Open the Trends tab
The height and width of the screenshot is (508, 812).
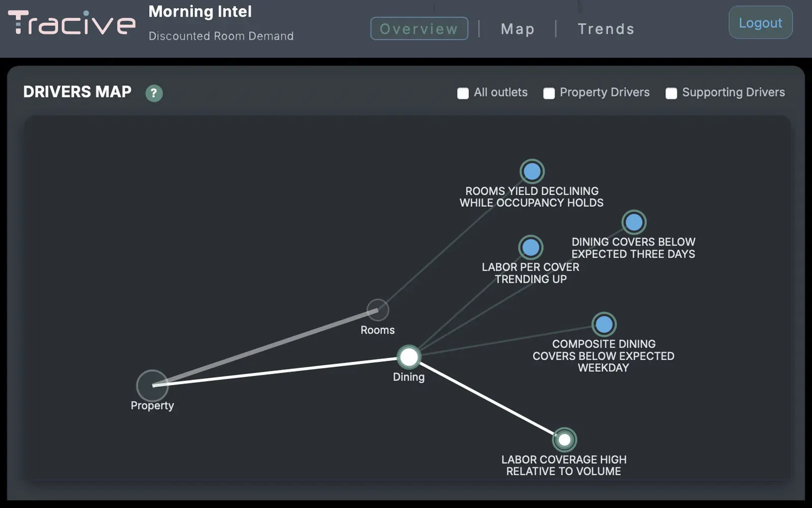pos(606,29)
